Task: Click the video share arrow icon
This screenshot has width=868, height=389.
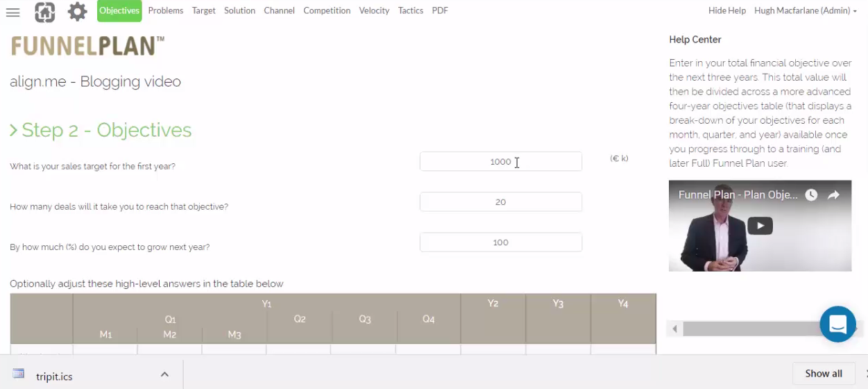Action: click(834, 195)
